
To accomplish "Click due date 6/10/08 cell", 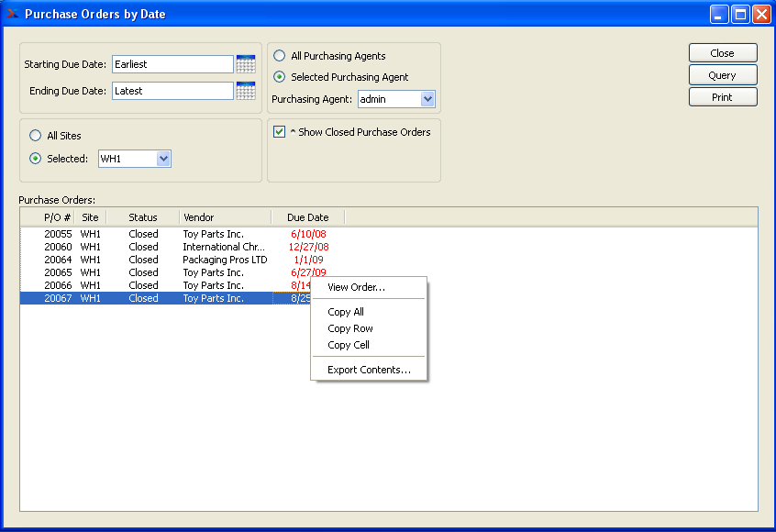I will [x=308, y=234].
